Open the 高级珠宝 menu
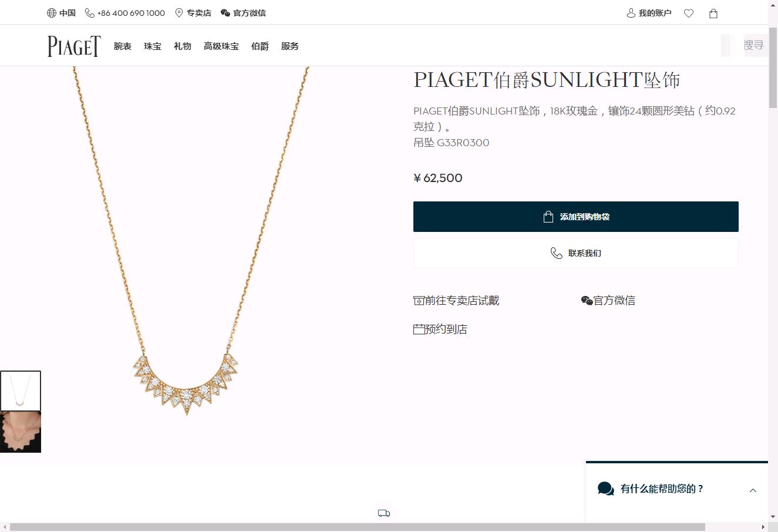 [x=221, y=46]
